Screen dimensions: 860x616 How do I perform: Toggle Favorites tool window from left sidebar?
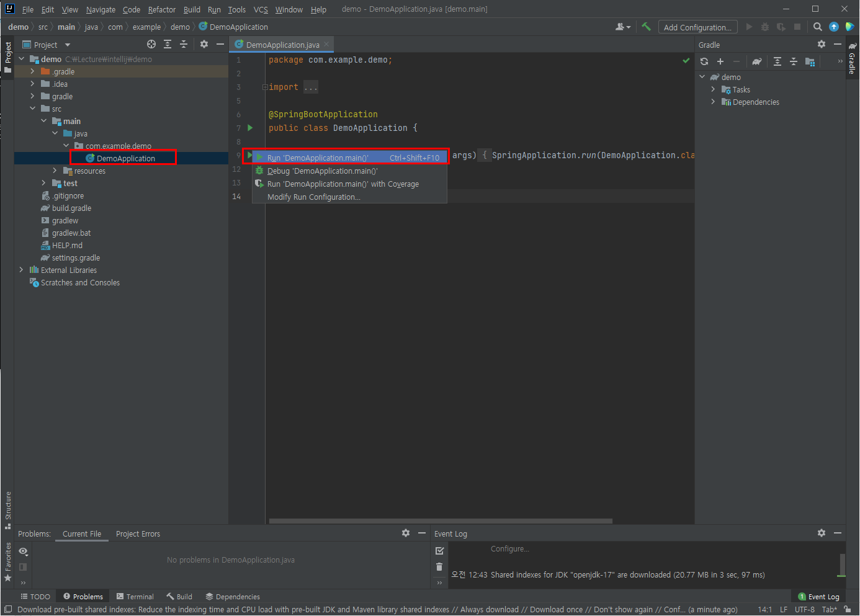(x=7, y=561)
